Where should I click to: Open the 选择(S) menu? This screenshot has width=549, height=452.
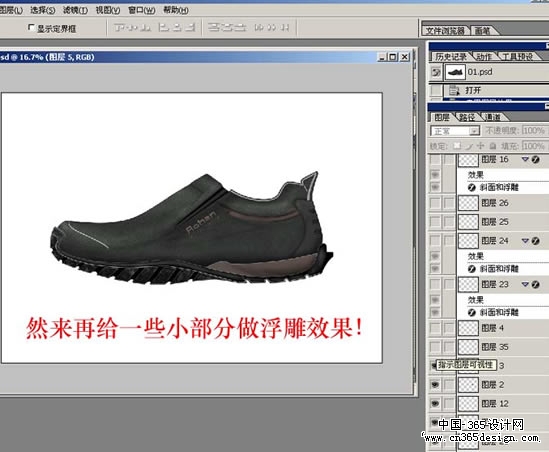(x=42, y=10)
